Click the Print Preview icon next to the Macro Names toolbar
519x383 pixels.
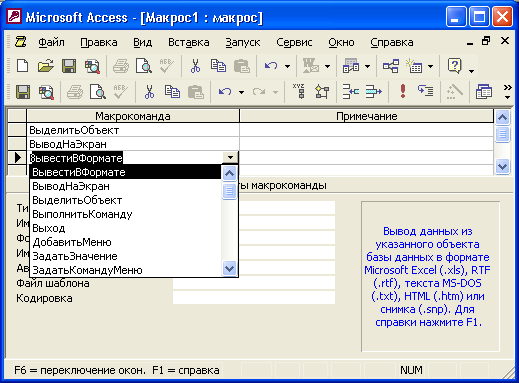(x=98, y=91)
